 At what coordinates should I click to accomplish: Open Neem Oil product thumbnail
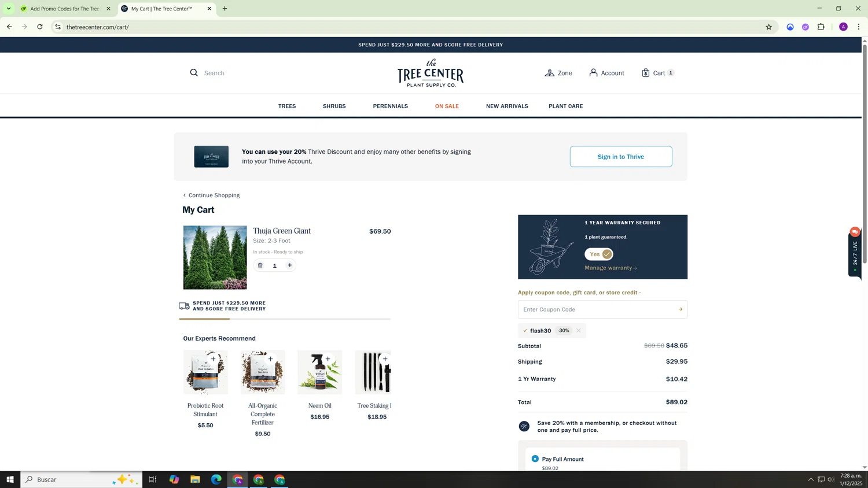pyautogui.click(x=320, y=372)
